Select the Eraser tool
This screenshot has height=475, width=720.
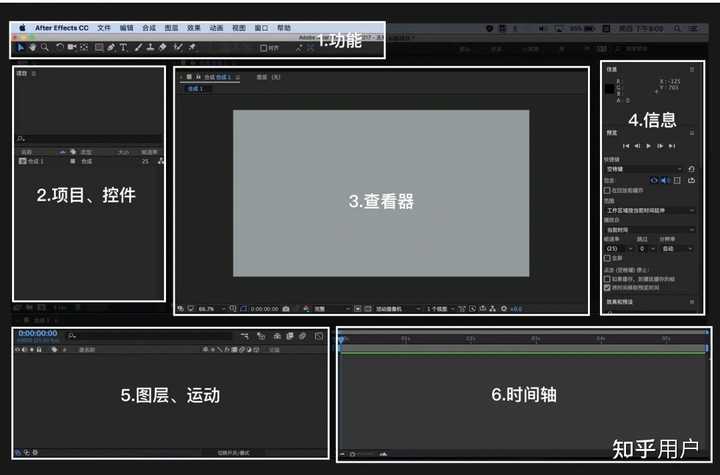[x=163, y=47]
